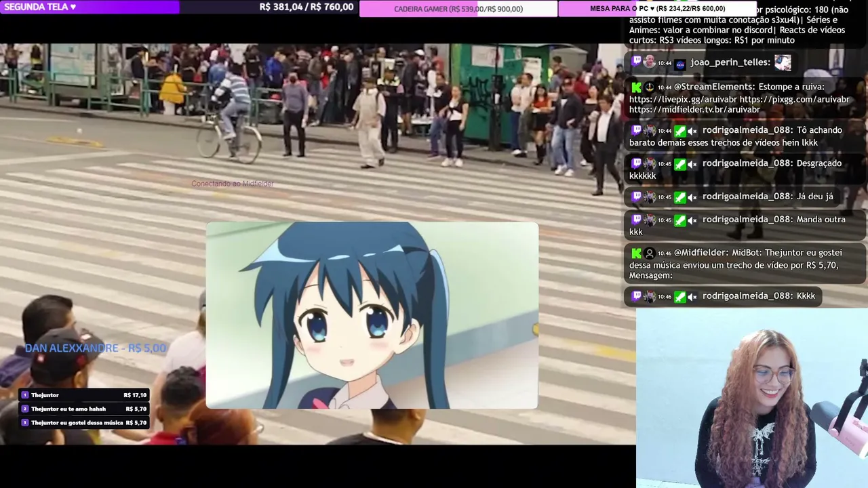
Task: Click the moderator sword on 'Manda outra' message
Action: [x=680, y=220]
